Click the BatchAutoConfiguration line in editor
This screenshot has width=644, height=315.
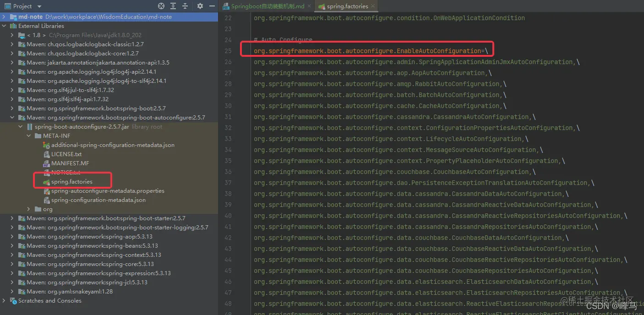(x=380, y=95)
